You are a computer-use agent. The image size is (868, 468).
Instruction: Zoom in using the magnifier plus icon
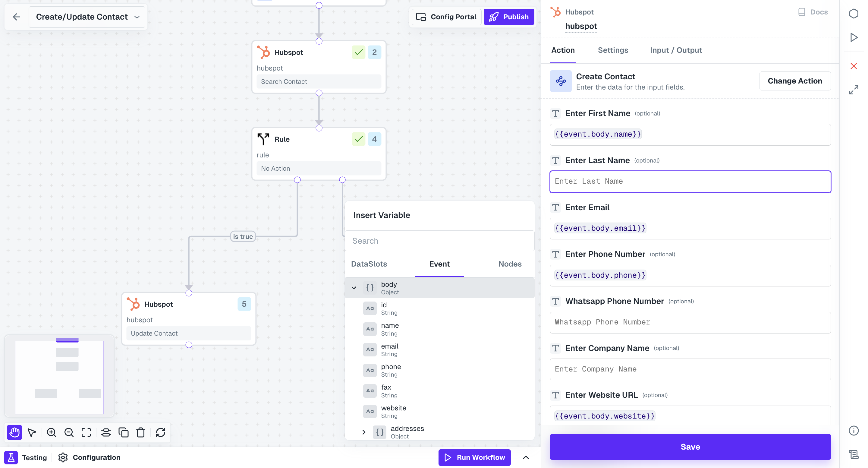51,432
